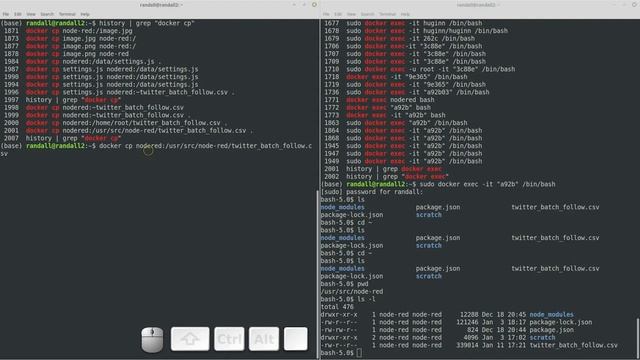Open File menu in left terminal window
The width and height of the screenshot is (640, 360).
pyautogui.click(x=6, y=14)
